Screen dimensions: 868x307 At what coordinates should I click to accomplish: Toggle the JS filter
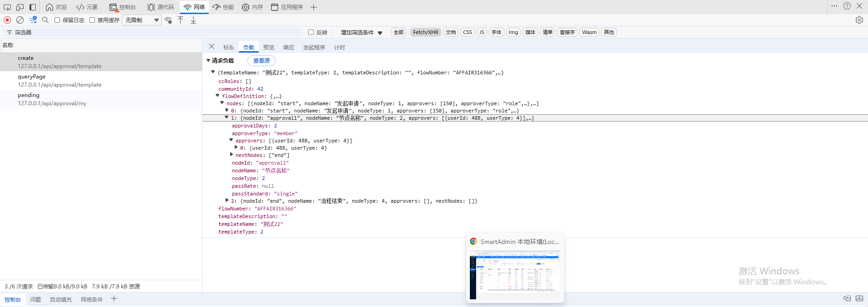tap(482, 32)
